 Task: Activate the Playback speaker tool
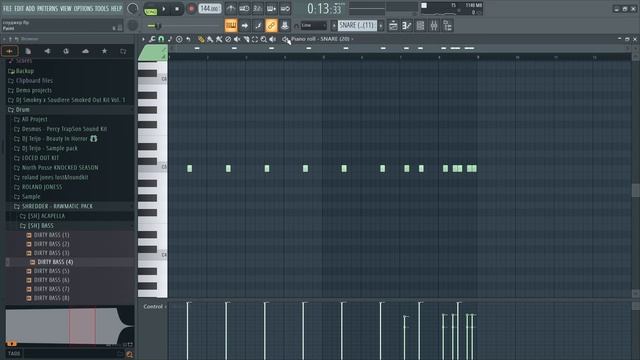pyautogui.click(x=273, y=39)
